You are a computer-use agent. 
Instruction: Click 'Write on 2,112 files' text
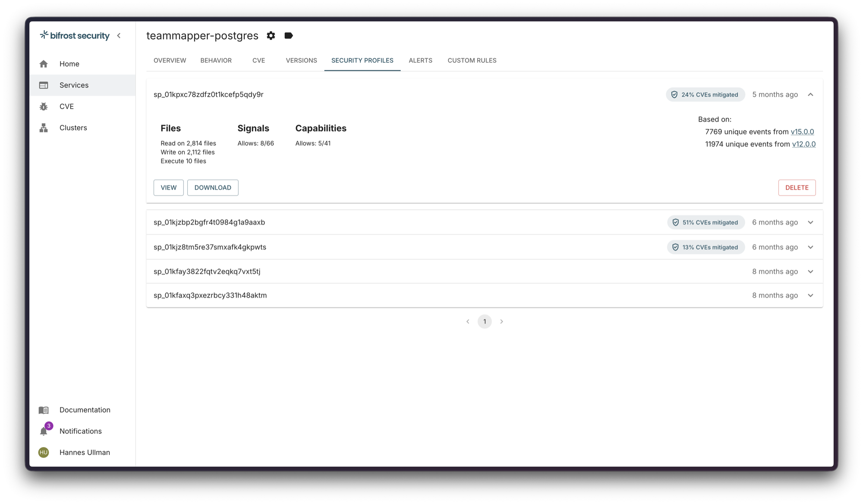coord(188,152)
